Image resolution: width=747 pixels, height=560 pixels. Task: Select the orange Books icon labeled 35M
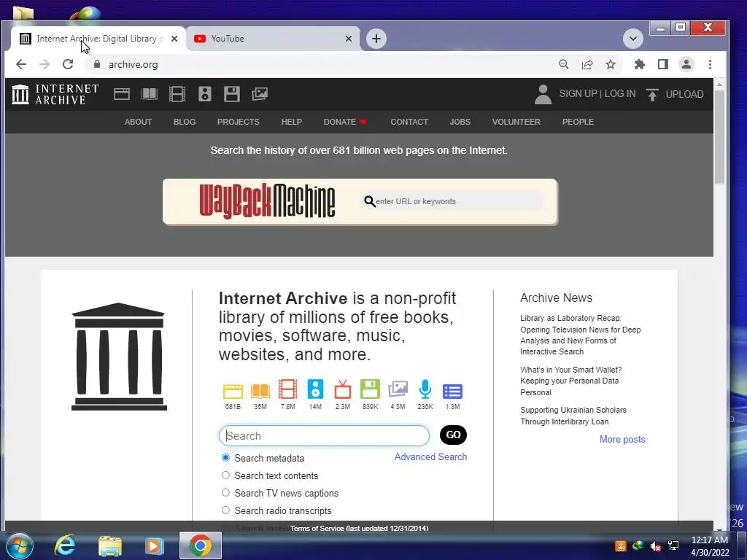click(260, 391)
